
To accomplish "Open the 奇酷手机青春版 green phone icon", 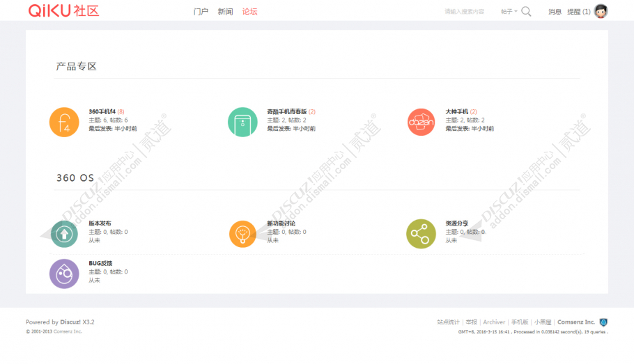I will pos(242,122).
